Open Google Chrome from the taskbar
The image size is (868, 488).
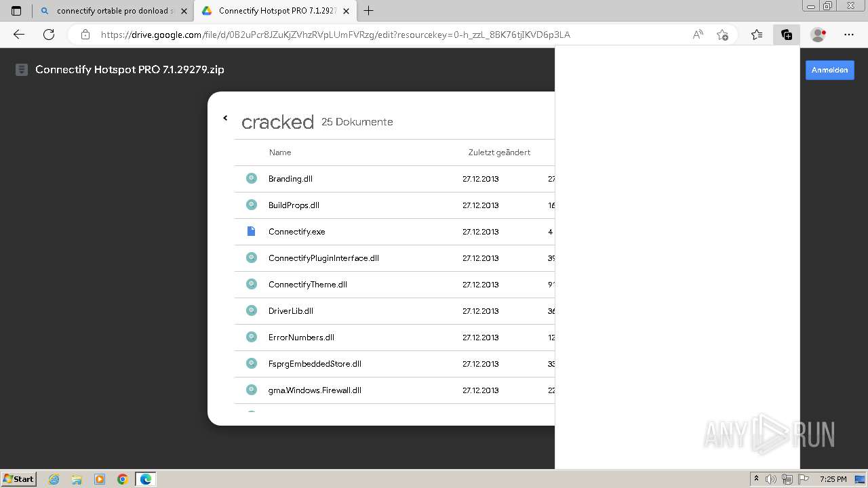[x=123, y=479]
